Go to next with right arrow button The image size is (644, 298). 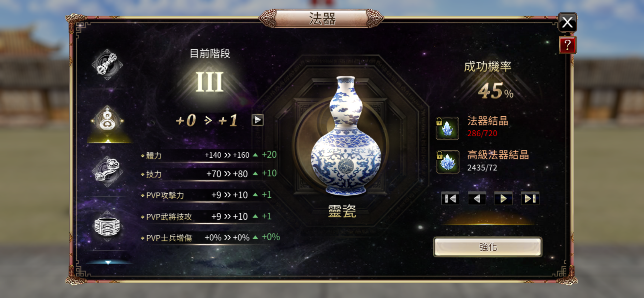coord(503,198)
